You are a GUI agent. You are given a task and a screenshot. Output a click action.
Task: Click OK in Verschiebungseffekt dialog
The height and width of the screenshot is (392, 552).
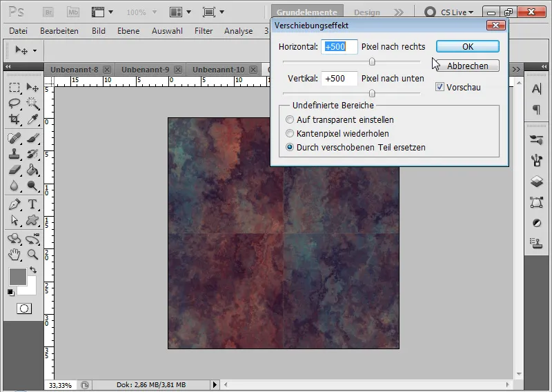point(468,46)
